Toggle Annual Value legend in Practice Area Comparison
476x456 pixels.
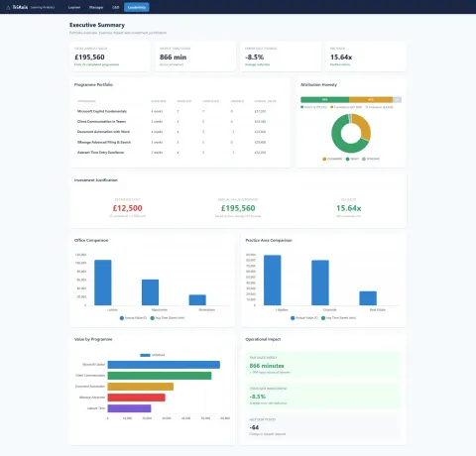click(304, 318)
